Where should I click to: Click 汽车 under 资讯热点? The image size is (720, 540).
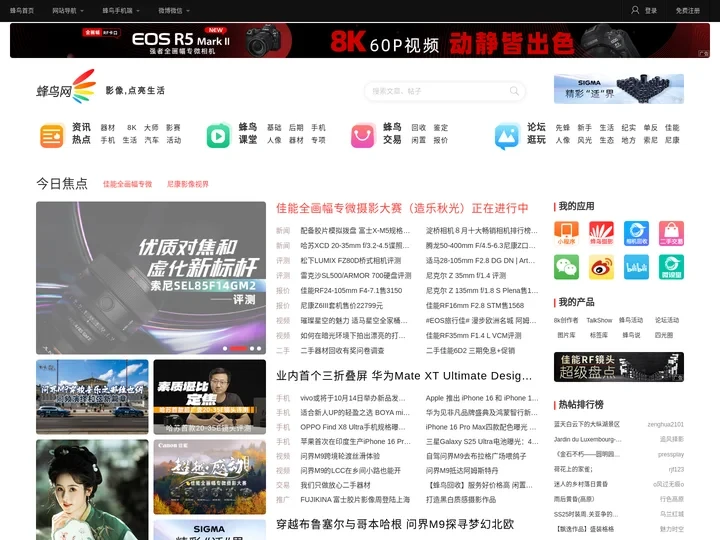coord(152,140)
